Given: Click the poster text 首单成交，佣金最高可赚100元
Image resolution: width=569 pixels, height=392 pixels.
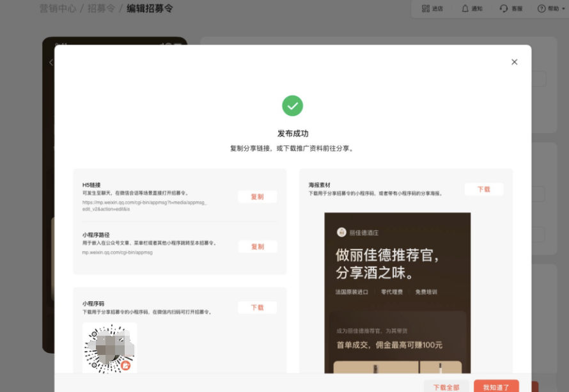Looking at the screenshot, I should (x=389, y=345).
